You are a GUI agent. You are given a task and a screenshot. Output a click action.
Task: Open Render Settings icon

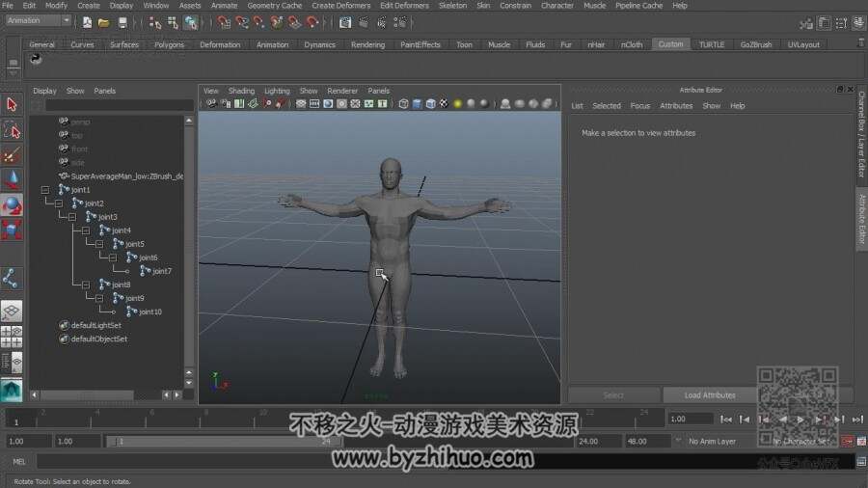pyautogui.click(x=399, y=23)
